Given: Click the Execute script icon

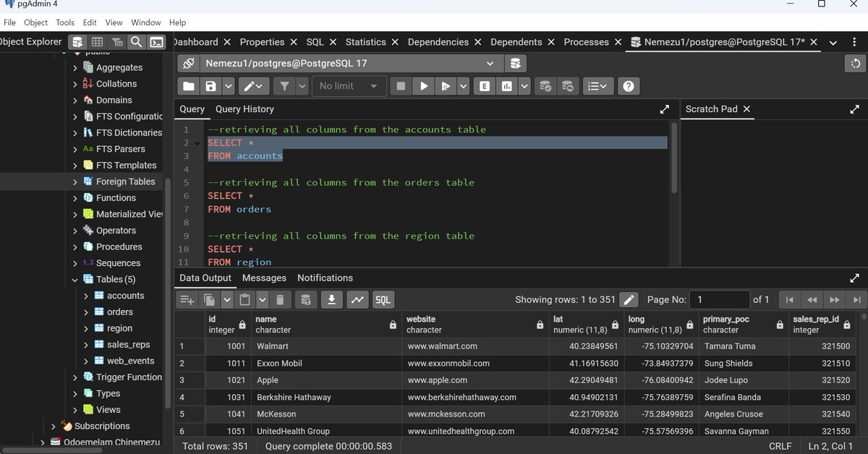Looking at the screenshot, I should click(446, 86).
